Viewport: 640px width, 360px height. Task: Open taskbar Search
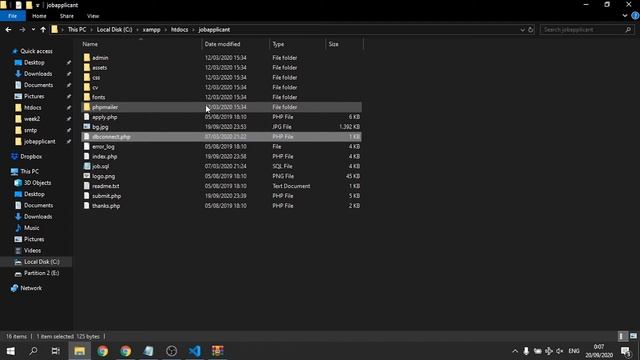(x=33, y=351)
